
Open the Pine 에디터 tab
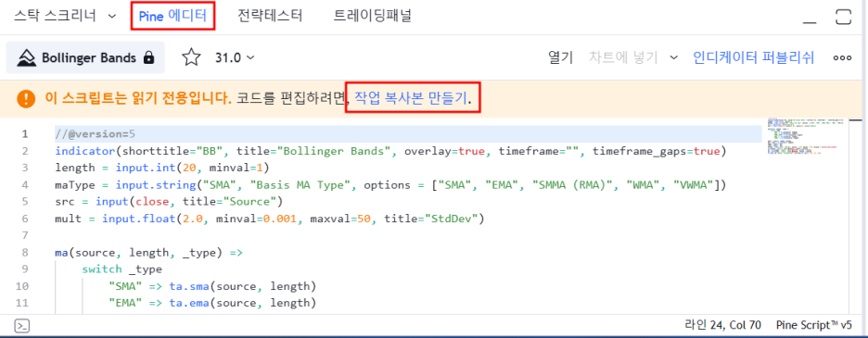pos(172,16)
